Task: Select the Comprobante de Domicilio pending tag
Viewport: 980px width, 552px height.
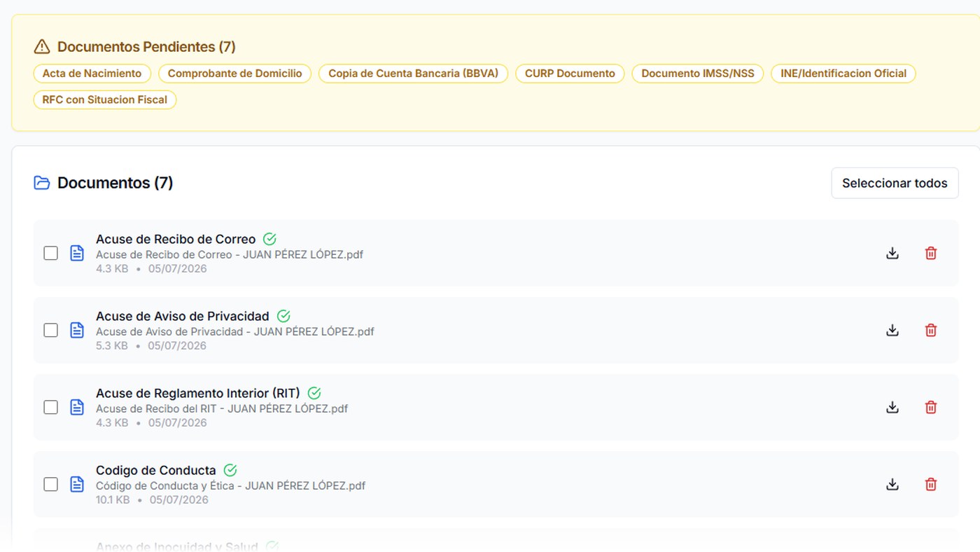Action: click(234, 74)
